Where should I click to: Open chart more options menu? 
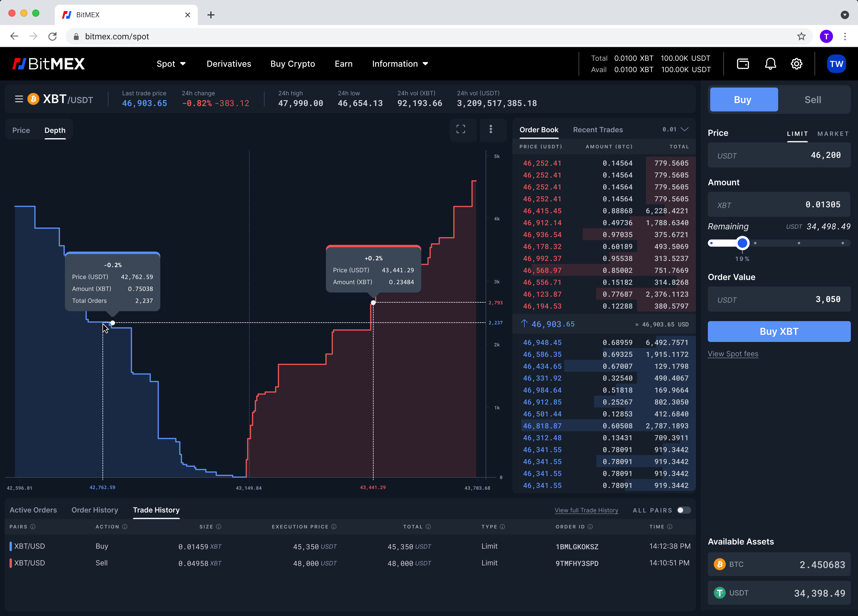point(491,129)
